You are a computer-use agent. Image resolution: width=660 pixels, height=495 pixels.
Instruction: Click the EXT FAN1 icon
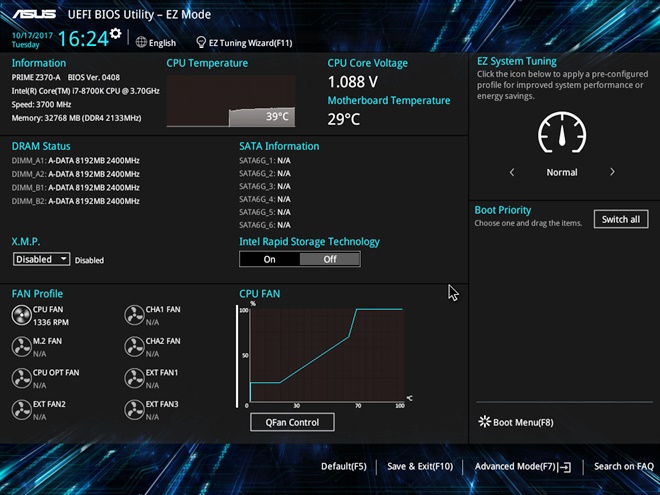tap(134, 378)
